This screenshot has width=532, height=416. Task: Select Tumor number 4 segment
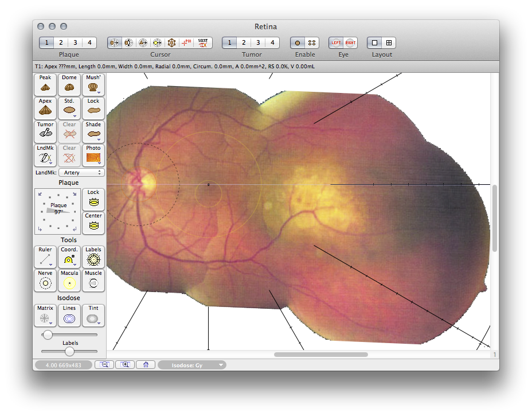tap(272, 42)
